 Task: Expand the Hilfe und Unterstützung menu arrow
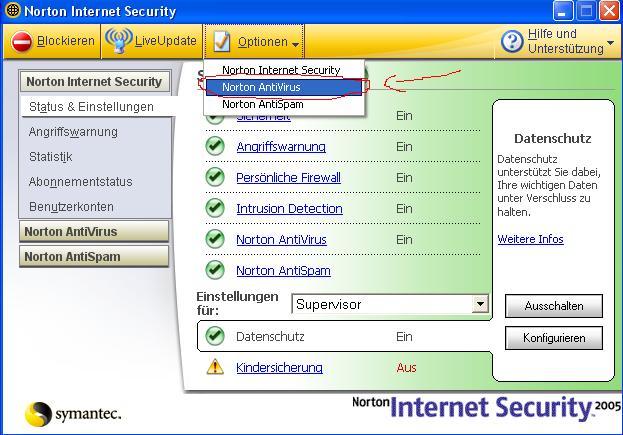[610, 44]
